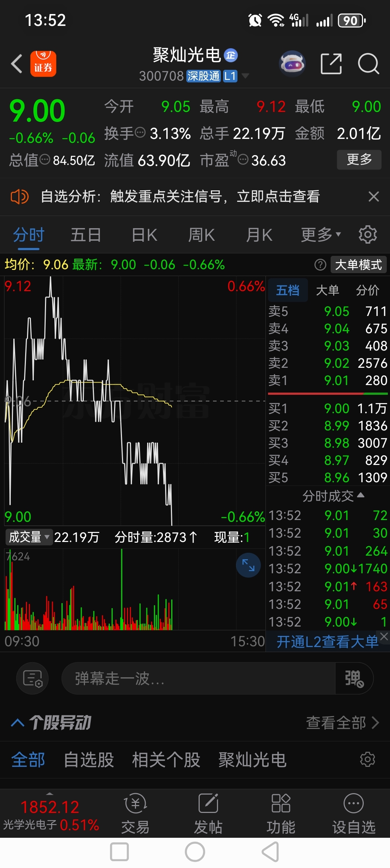Expand chart to fullscreen icon
Viewport: 390px width, 868px height.
(248, 565)
